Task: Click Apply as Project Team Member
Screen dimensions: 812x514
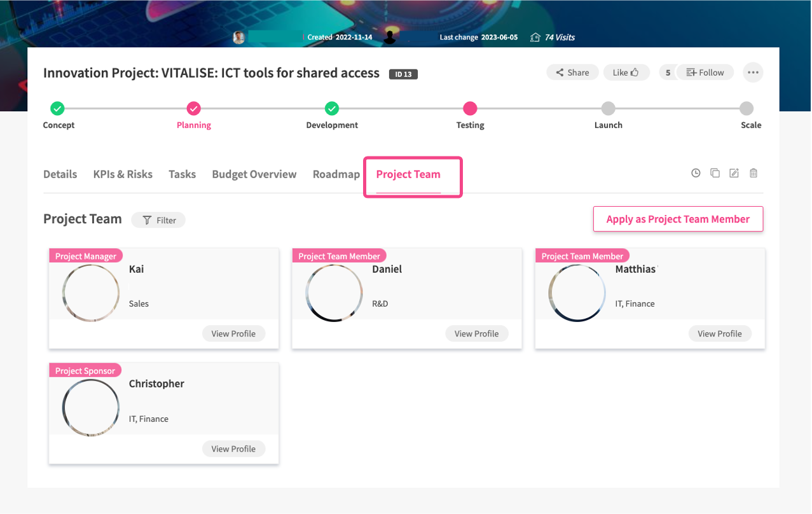Action: [x=678, y=219]
